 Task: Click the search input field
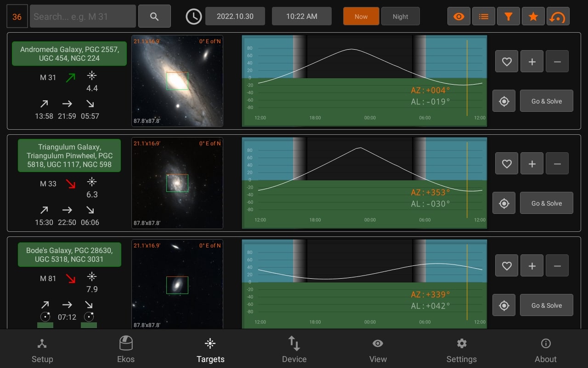point(83,17)
